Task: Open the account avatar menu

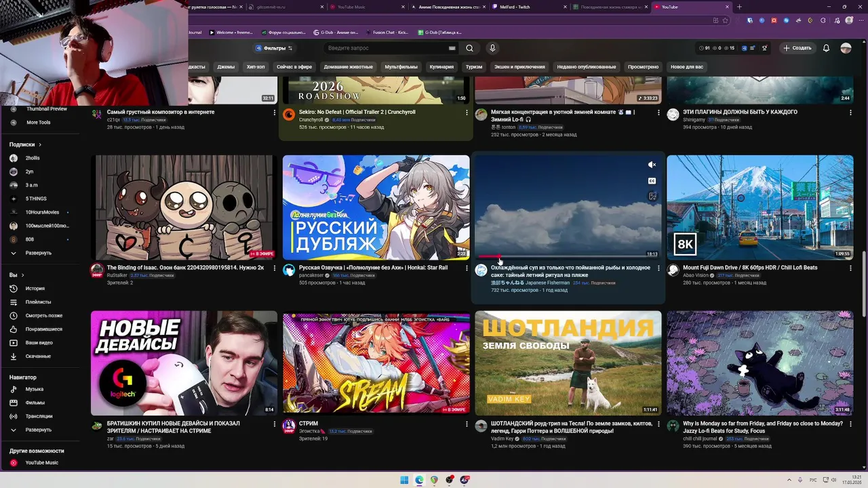Action: pos(846,48)
